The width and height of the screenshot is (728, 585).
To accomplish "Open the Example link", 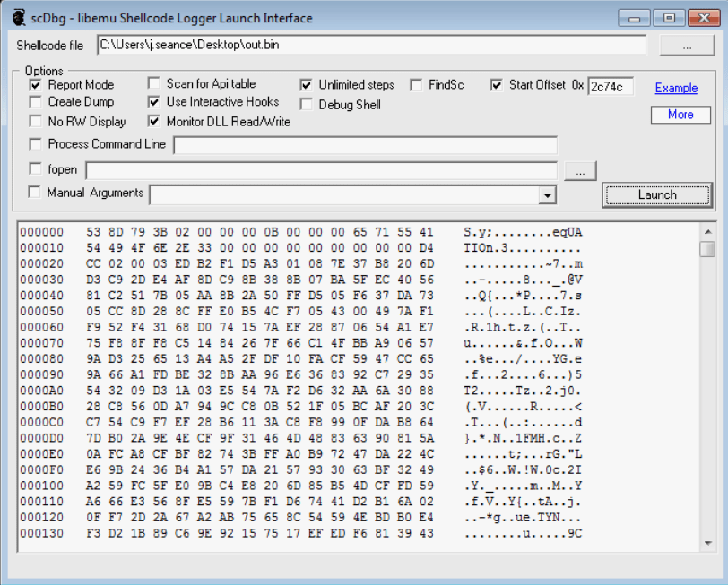I will coord(676,88).
